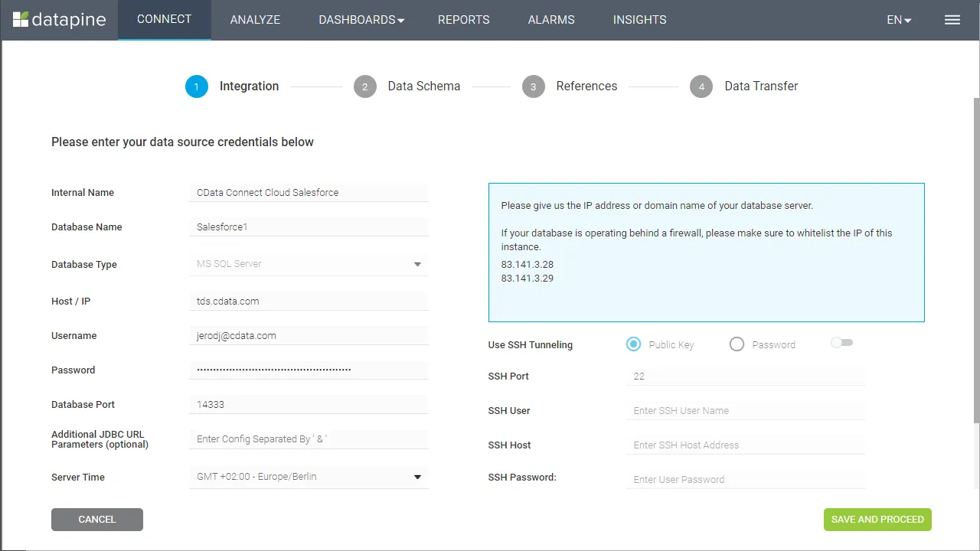The height and width of the screenshot is (551, 980).
Task: Click the CANCEL button
Action: point(96,520)
